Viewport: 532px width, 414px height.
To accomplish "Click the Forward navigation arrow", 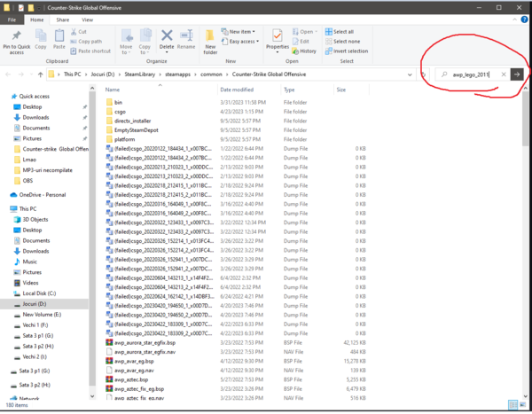I will (x=20, y=74).
